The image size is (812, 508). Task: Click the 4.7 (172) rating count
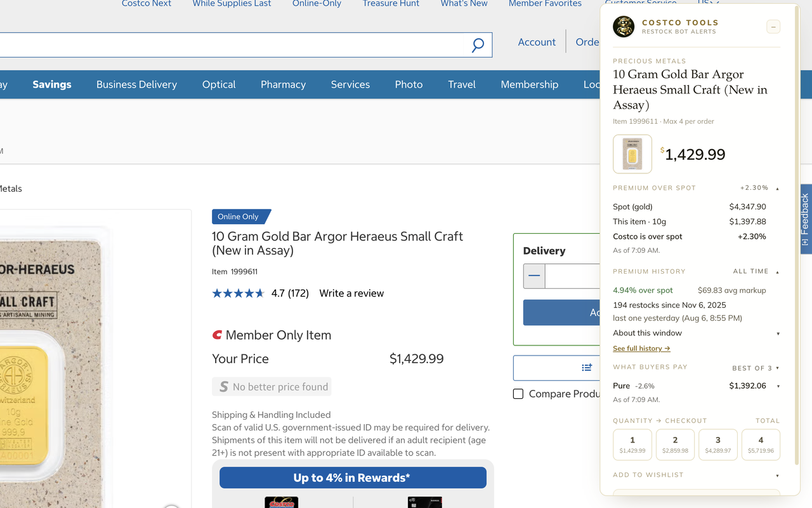click(290, 293)
